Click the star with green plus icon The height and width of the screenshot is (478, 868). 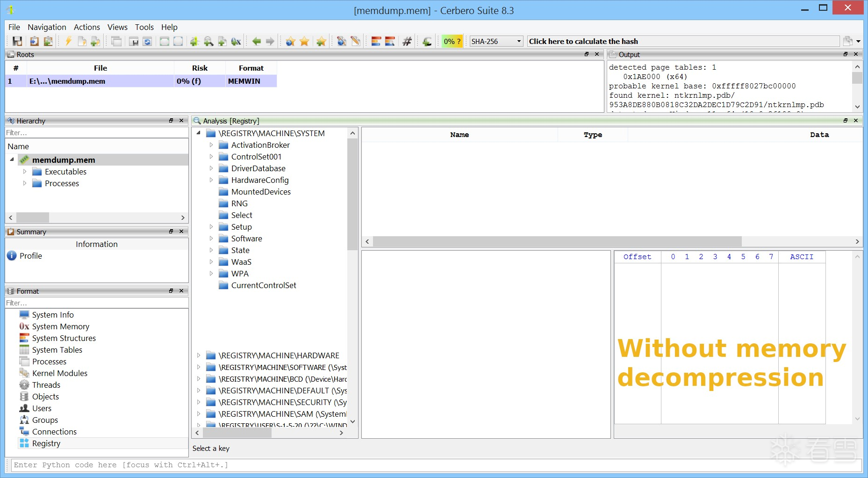pyautogui.click(x=321, y=41)
